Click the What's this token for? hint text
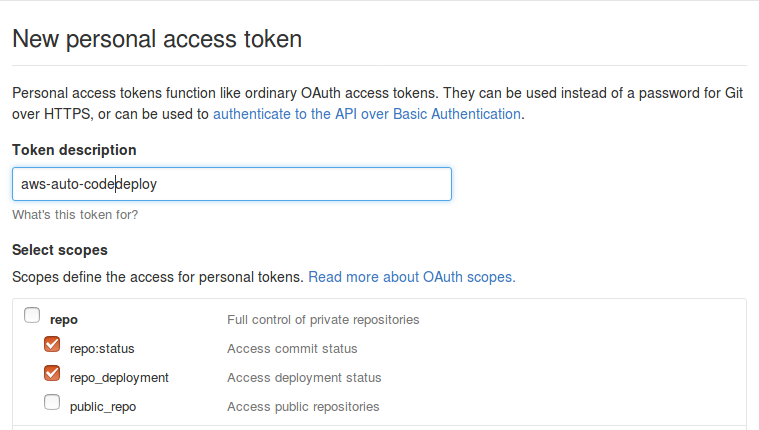Image resolution: width=759 pixels, height=430 pixels. (x=75, y=215)
